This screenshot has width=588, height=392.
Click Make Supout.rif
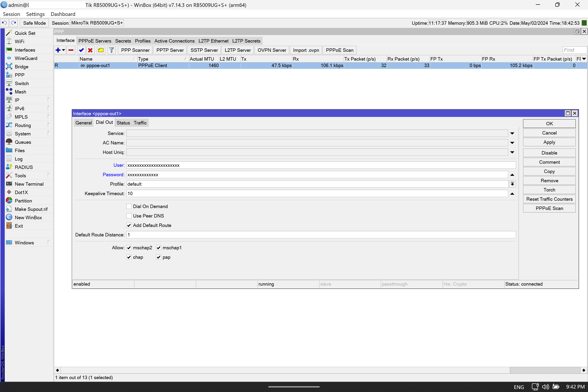(x=31, y=209)
